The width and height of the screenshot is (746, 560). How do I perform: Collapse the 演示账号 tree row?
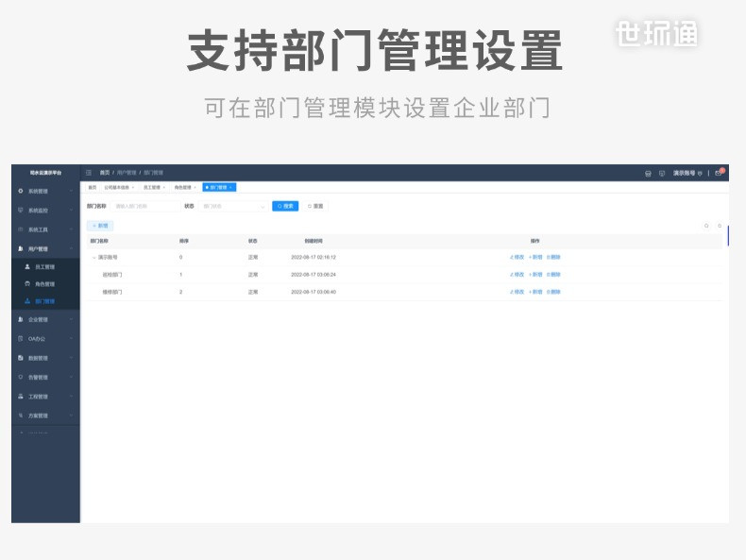93,258
